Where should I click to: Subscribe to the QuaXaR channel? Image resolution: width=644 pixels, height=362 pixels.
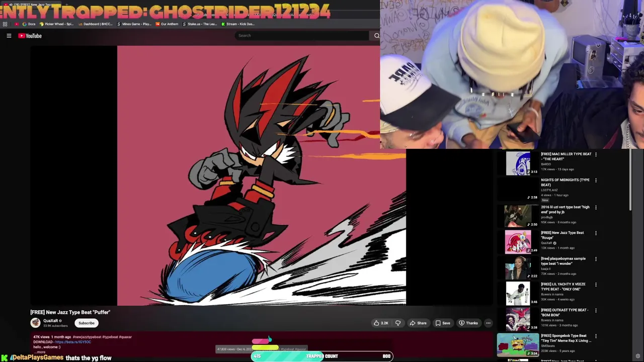(x=86, y=323)
